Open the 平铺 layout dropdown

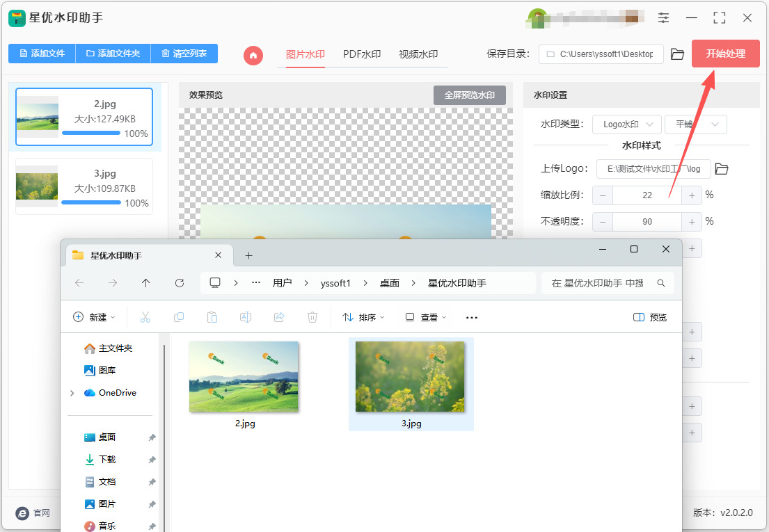[x=695, y=124]
